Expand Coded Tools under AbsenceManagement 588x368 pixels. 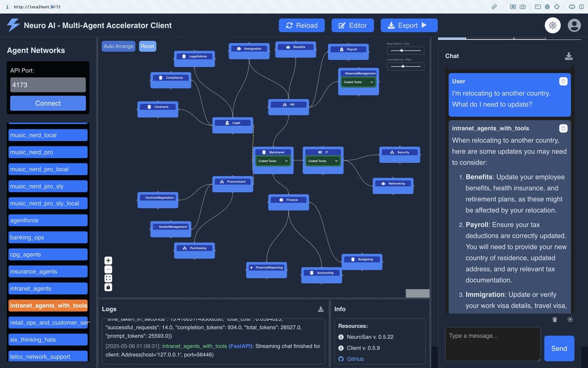point(358,83)
